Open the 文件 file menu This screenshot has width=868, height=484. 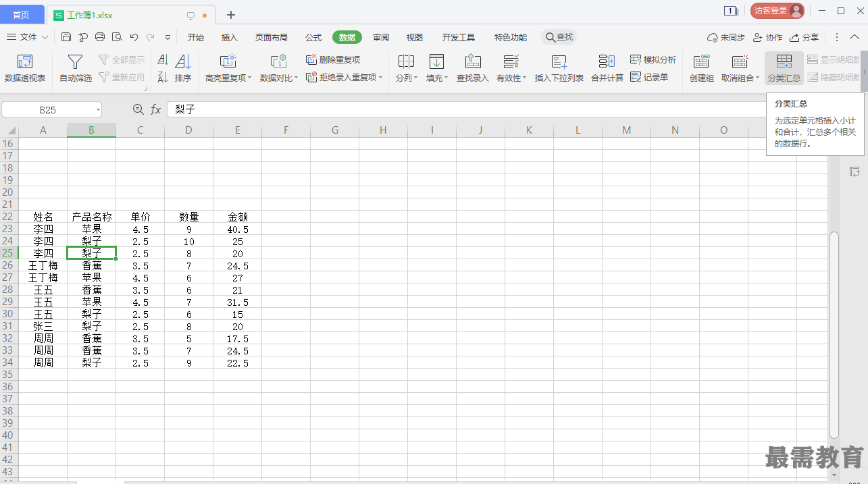(x=28, y=37)
